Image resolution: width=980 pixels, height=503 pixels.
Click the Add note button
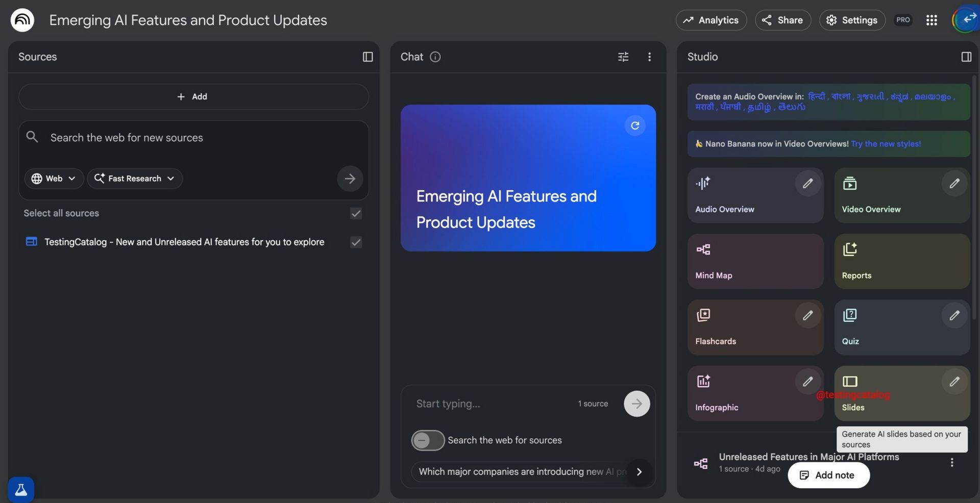(x=828, y=475)
